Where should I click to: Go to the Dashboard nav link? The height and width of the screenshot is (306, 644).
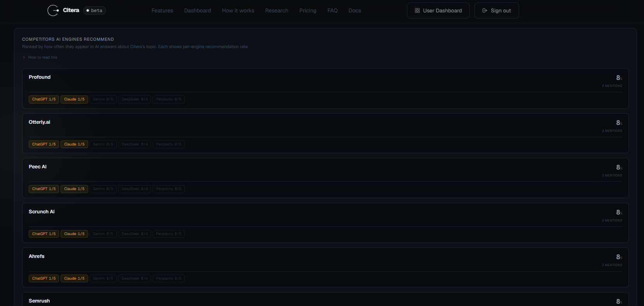(198, 10)
